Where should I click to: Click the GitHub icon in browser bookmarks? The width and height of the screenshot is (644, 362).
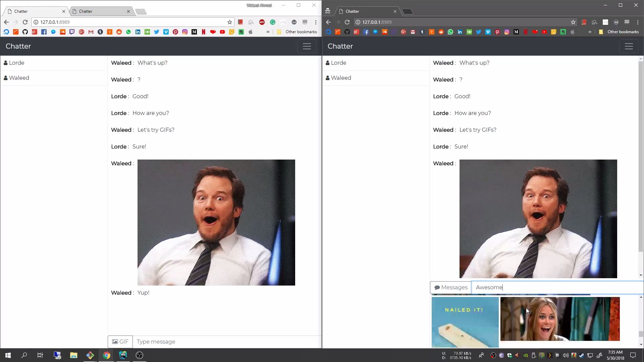[x=25, y=32]
